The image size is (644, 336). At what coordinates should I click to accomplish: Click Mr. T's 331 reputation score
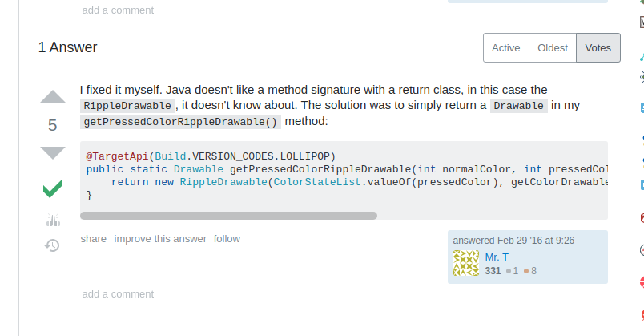(x=493, y=271)
